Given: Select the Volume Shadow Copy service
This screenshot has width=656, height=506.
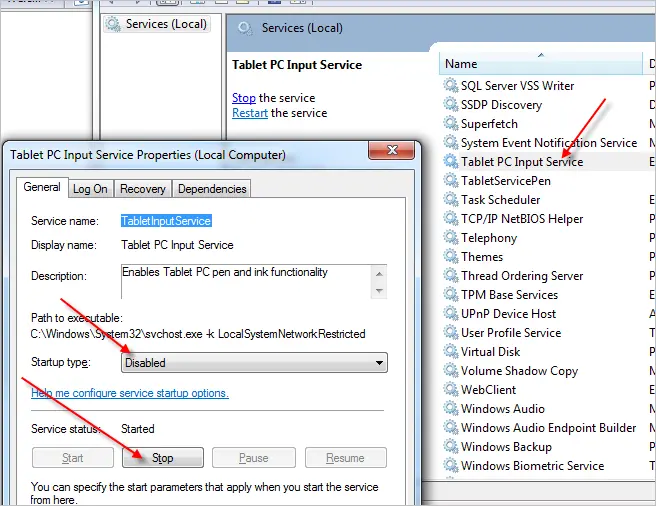Looking at the screenshot, I should (519, 370).
